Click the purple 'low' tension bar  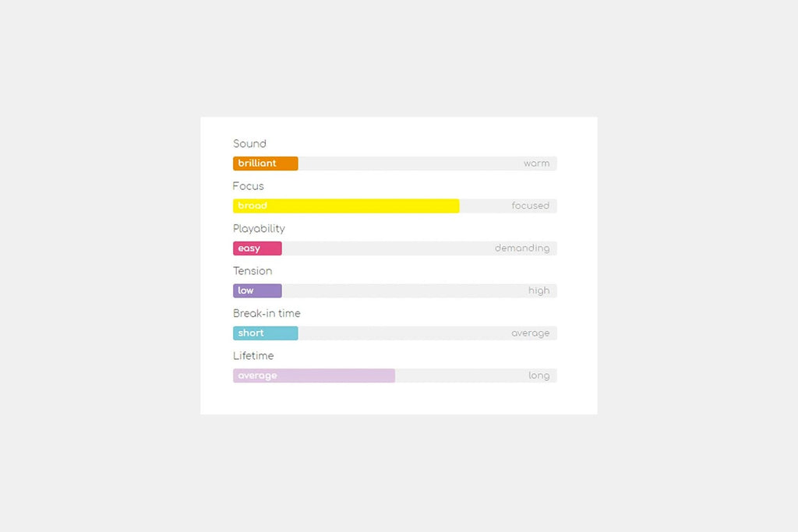(x=257, y=291)
